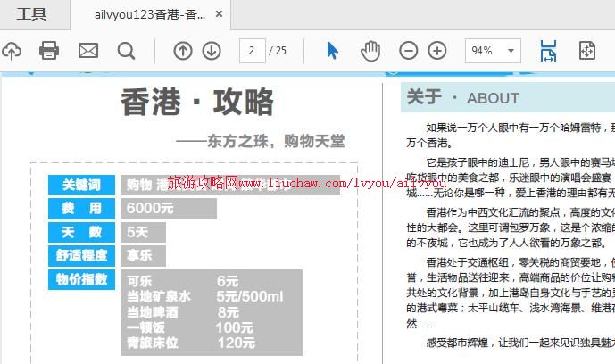This screenshot has height=364, width=615.
Task: Click the fit width scrolling icon
Action: (548, 51)
